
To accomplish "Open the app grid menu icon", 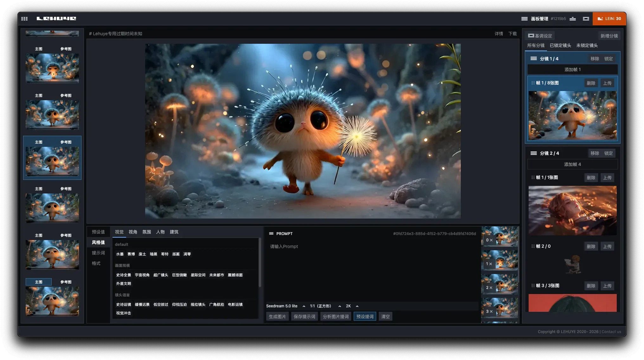I will (x=24, y=19).
